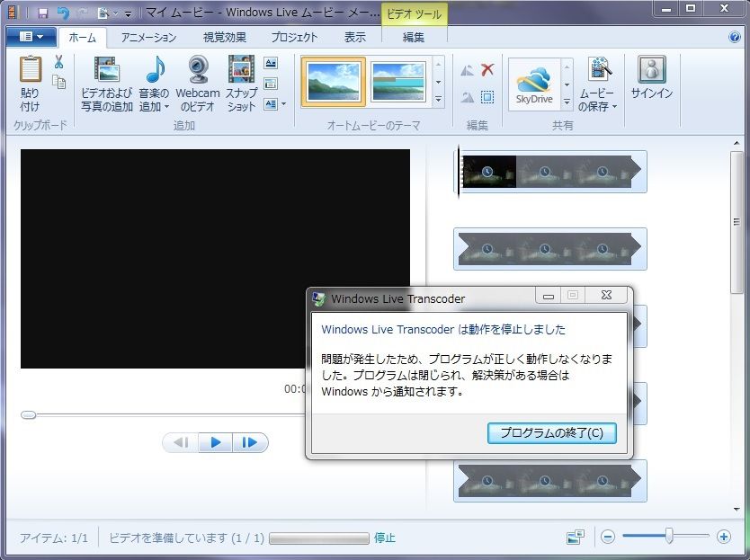Screen dimensions: 750x560
Task: Select the first AutoMovie theme thumbnail
Action: tap(334, 82)
